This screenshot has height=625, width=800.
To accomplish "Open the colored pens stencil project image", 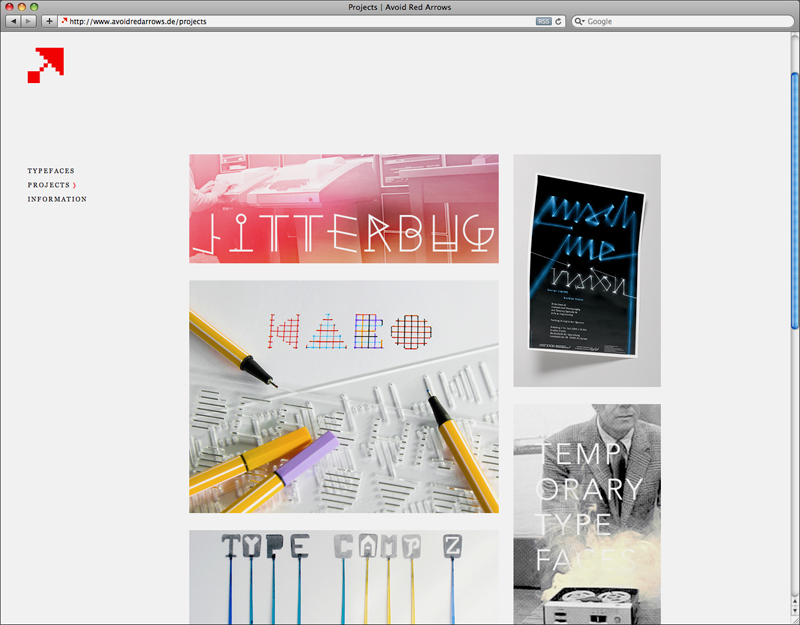I will pos(344,396).
